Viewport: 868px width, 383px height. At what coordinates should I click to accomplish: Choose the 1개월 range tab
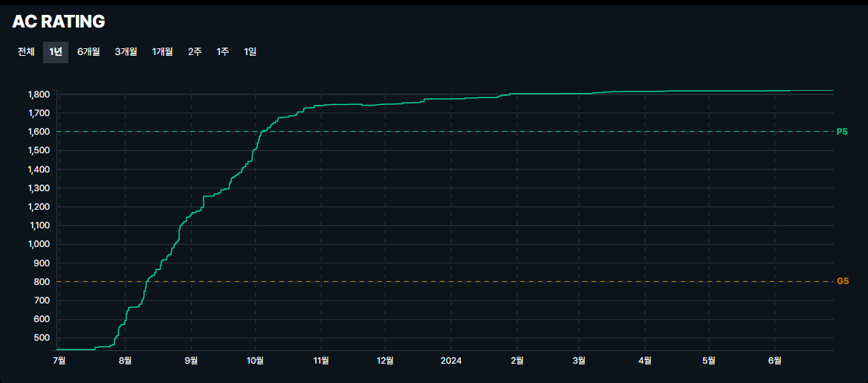click(x=163, y=52)
